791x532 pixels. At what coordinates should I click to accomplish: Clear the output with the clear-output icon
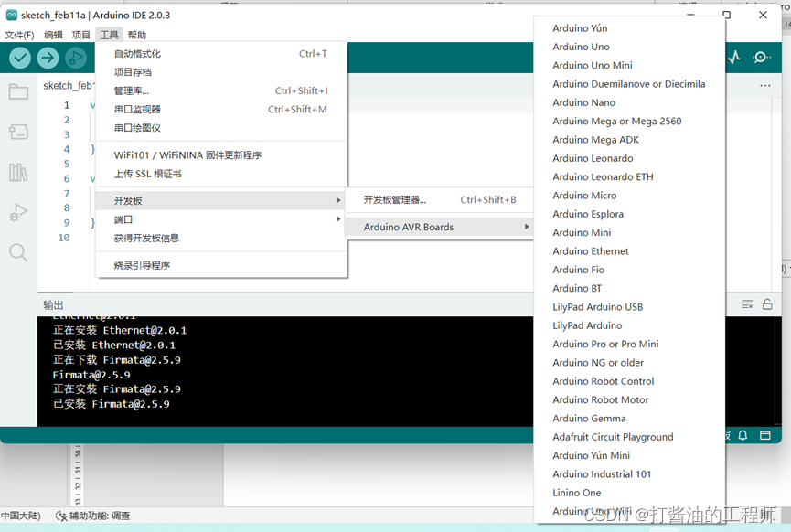(x=746, y=303)
